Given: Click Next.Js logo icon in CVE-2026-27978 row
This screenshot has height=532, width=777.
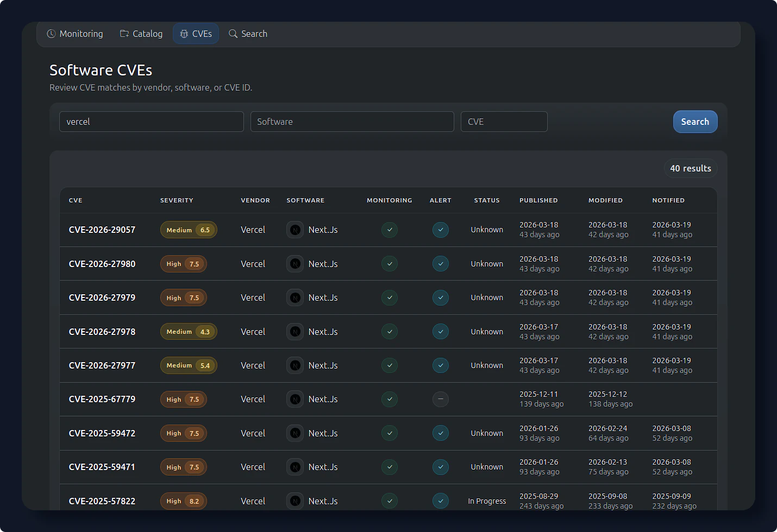Looking at the screenshot, I should point(295,332).
